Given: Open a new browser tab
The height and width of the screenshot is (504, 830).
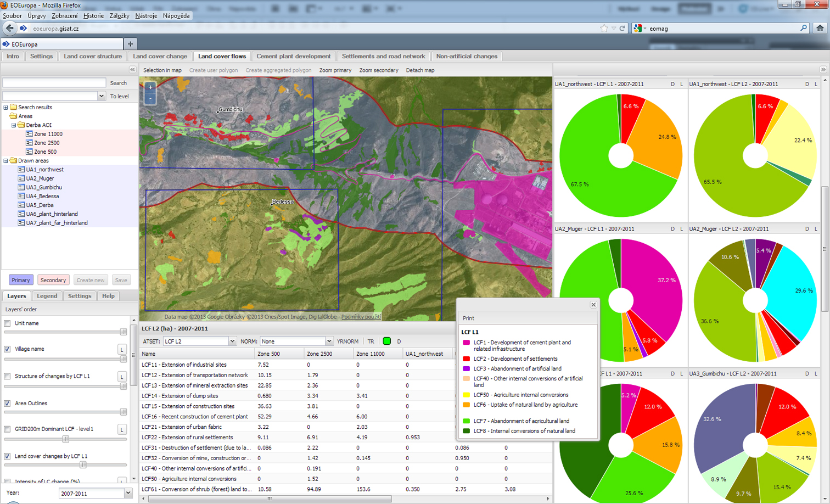Looking at the screenshot, I should (x=130, y=44).
